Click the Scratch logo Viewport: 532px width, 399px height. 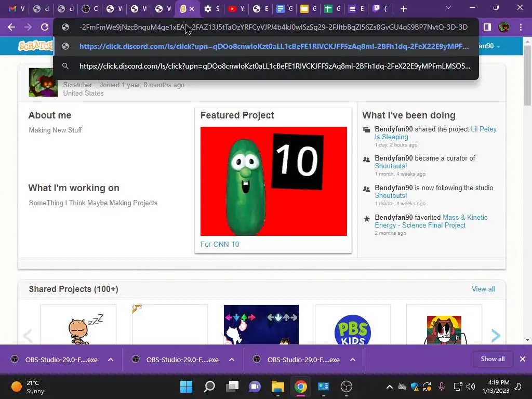point(36,46)
